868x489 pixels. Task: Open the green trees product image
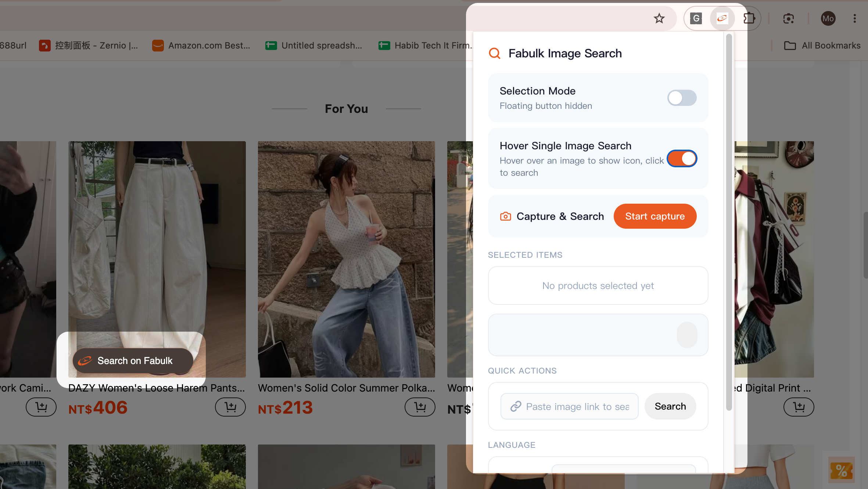tap(157, 467)
